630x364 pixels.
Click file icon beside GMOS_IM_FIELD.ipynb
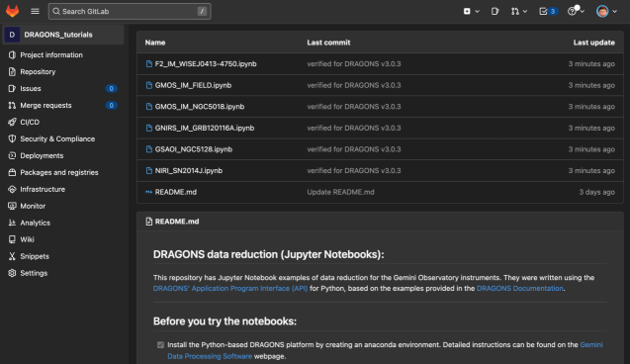pyautogui.click(x=149, y=85)
